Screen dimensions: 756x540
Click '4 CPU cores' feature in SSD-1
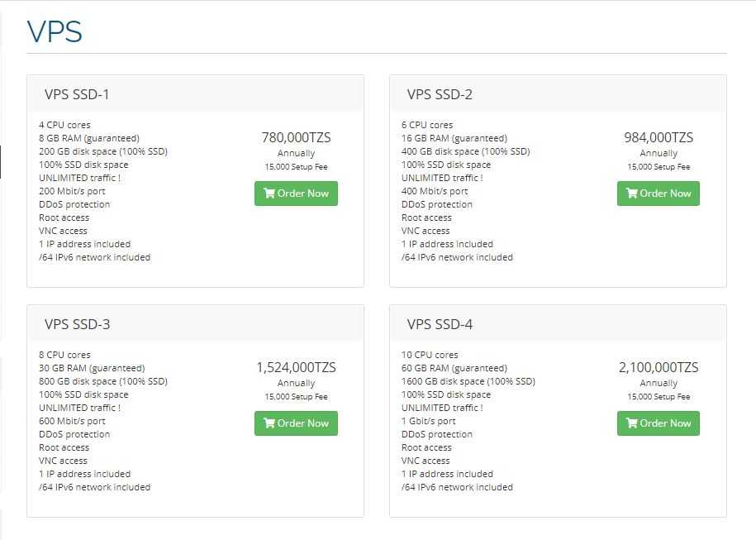(64, 125)
